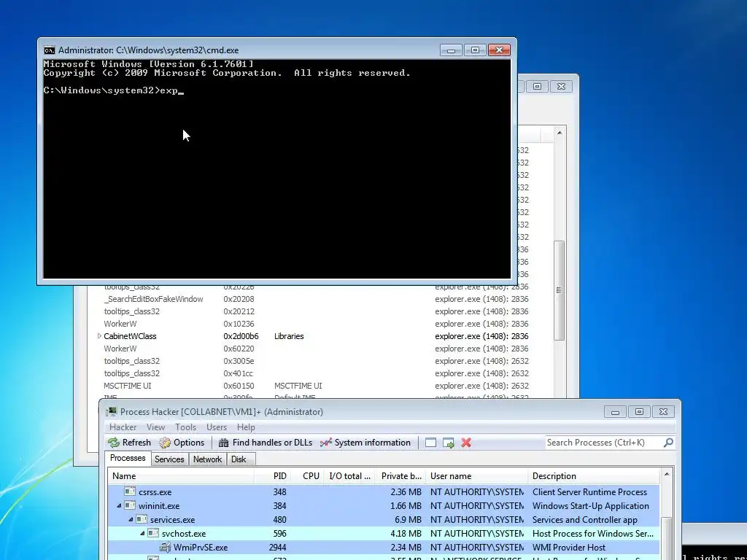Click PID 2944 cell
The image size is (747, 560).
tap(277, 548)
